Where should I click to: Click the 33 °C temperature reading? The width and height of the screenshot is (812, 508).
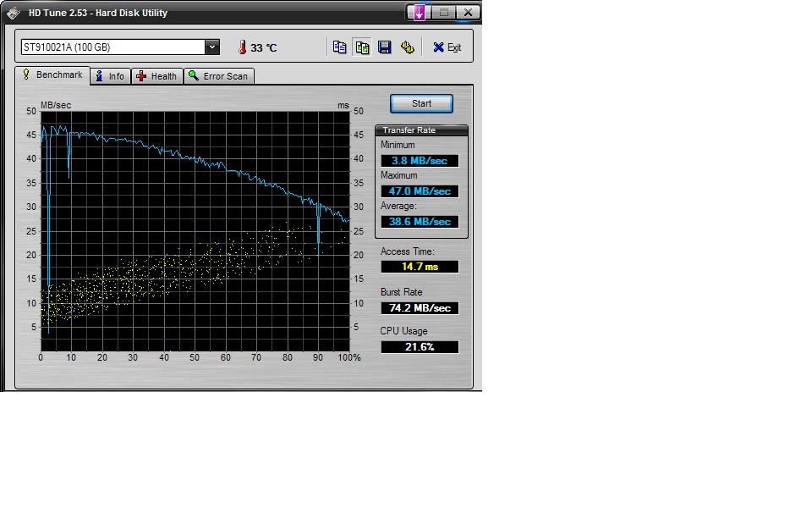click(x=264, y=47)
